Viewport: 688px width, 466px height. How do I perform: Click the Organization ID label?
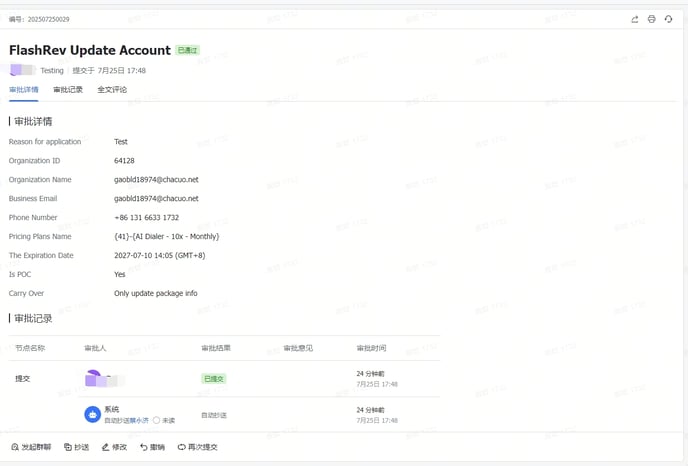[x=34, y=161]
